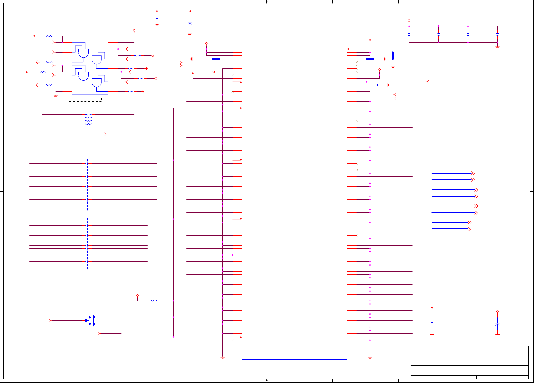Screen dimensions: 555x392
Task: Click the lone connector under the four-resistor stack
Action: 106,134
